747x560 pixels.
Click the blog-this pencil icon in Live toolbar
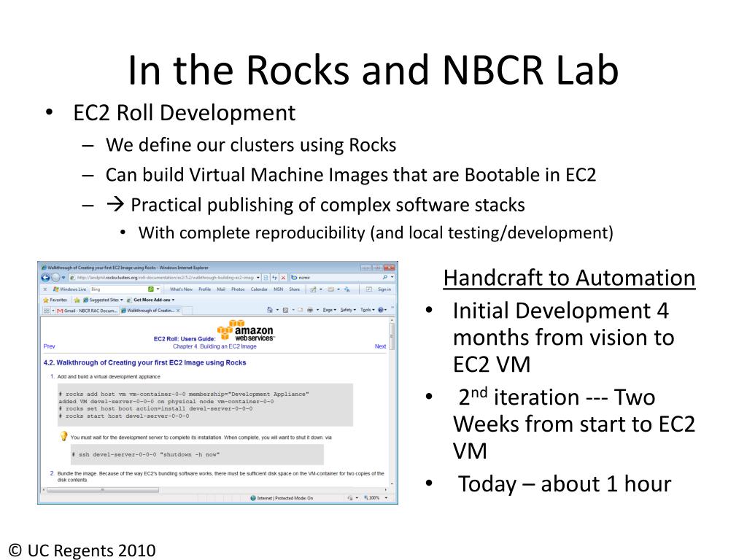[x=313, y=289]
